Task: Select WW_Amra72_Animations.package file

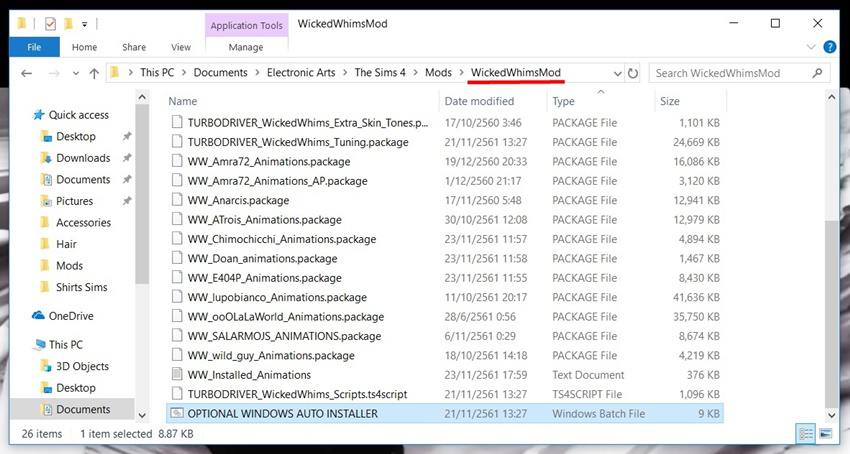Action: click(269, 162)
